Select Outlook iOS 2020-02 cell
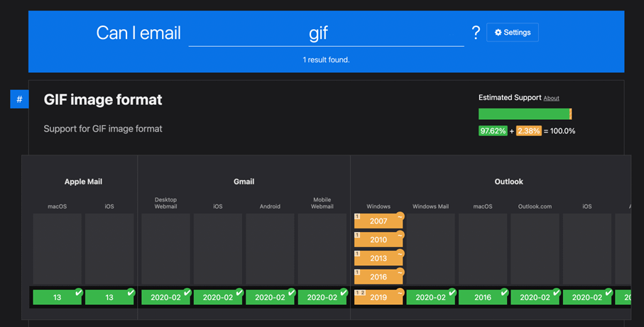This screenshot has width=644, height=327. (x=587, y=297)
